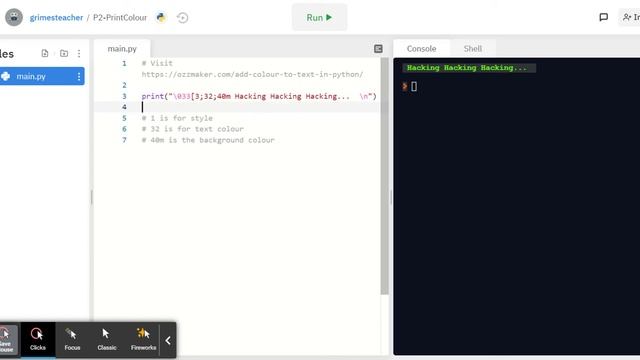640x360 pixels.
Task: Run the program
Action: 319,18
